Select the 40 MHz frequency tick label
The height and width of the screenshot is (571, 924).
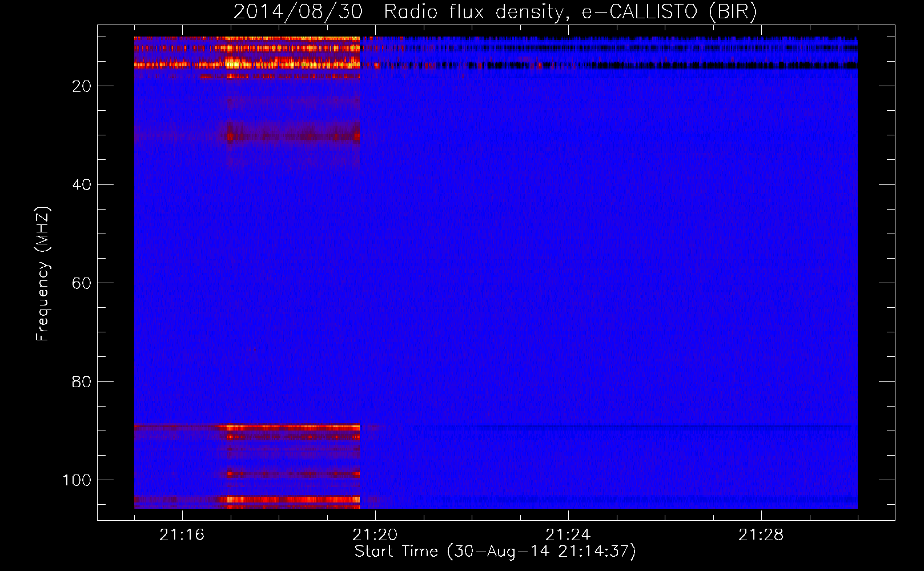tap(82, 184)
